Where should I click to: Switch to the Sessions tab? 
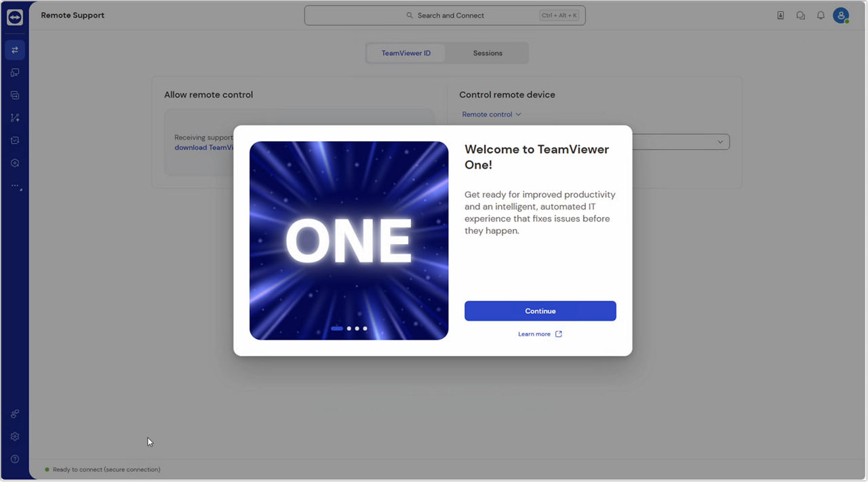point(488,54)
